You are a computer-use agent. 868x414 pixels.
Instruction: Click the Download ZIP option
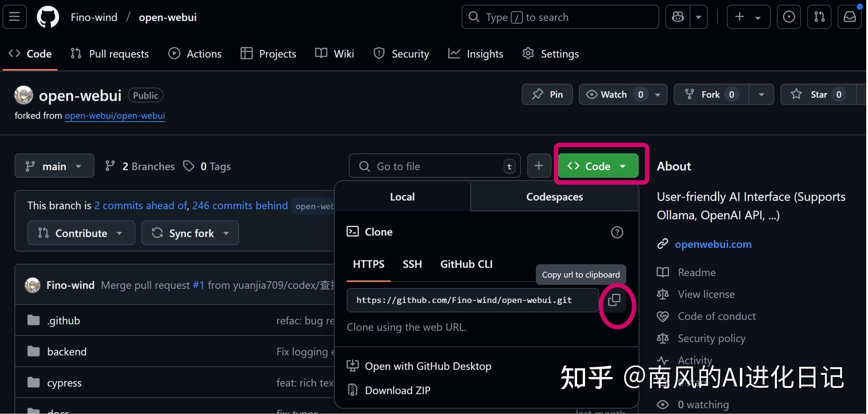point(397,390)
